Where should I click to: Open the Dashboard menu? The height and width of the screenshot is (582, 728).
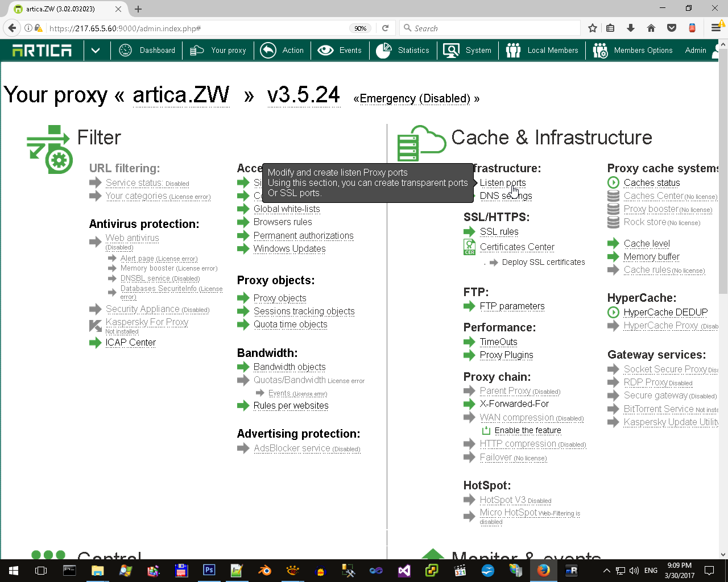point(158,51)
